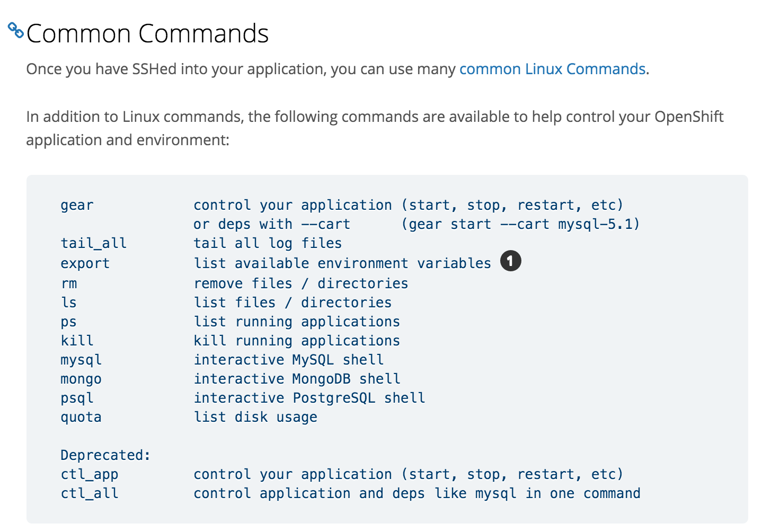Select the rm remove files entry
This screenshot has width=780, height=532.
coord(68,283)
